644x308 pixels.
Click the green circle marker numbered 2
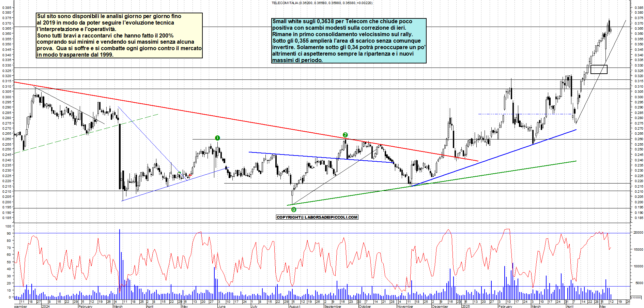[345, 135]
